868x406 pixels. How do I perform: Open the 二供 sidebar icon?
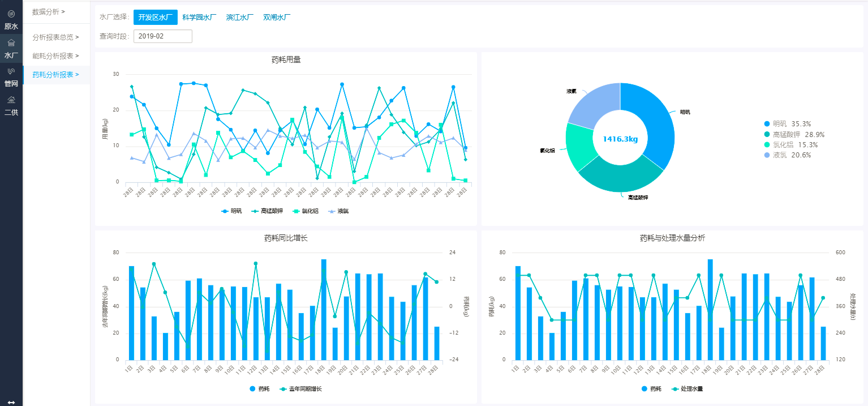click(11, 100)
